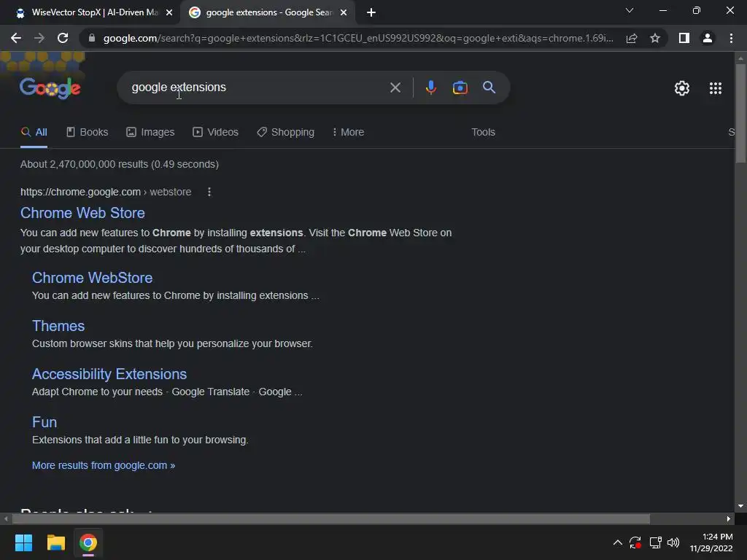The width and height of the screenshot is (747, 560).
Task: Click the magnifier search button
Action: 489,87
